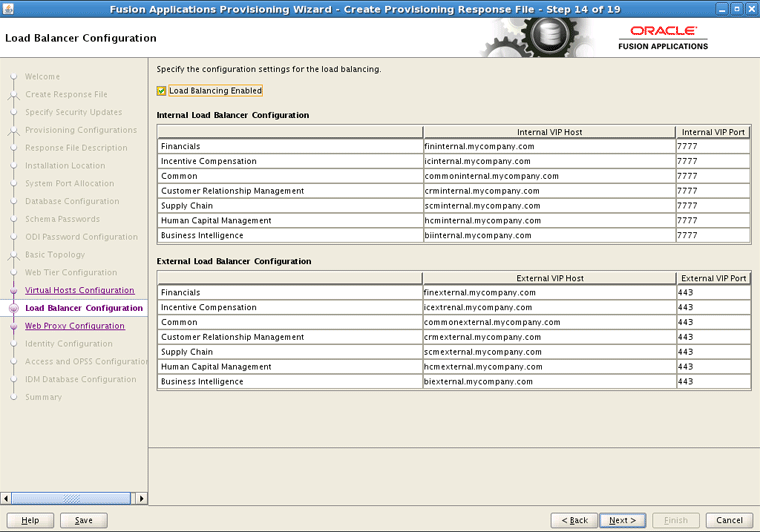Click the Summary step in sidebar
760x532 pixels.
pyautogui.click(x=44, y=397)
